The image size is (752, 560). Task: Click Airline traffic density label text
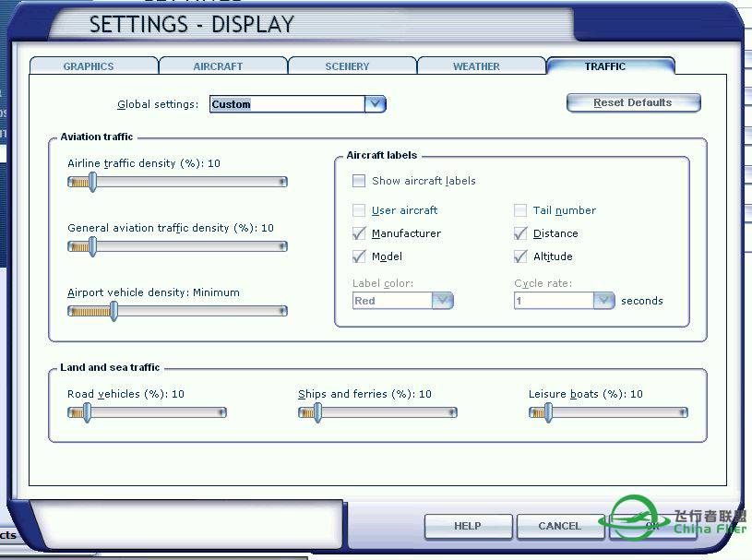tap(144, 163)
